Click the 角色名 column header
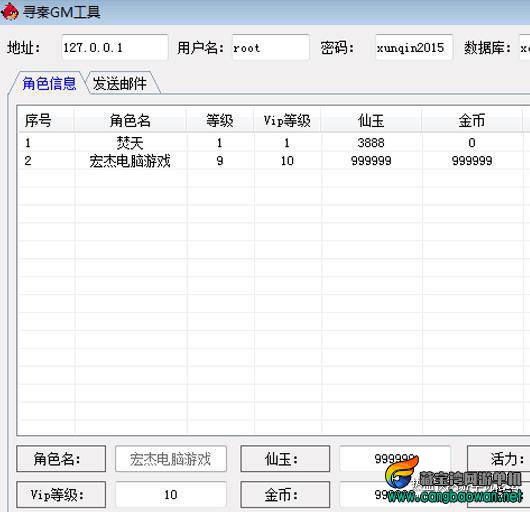 coord(130,121)
